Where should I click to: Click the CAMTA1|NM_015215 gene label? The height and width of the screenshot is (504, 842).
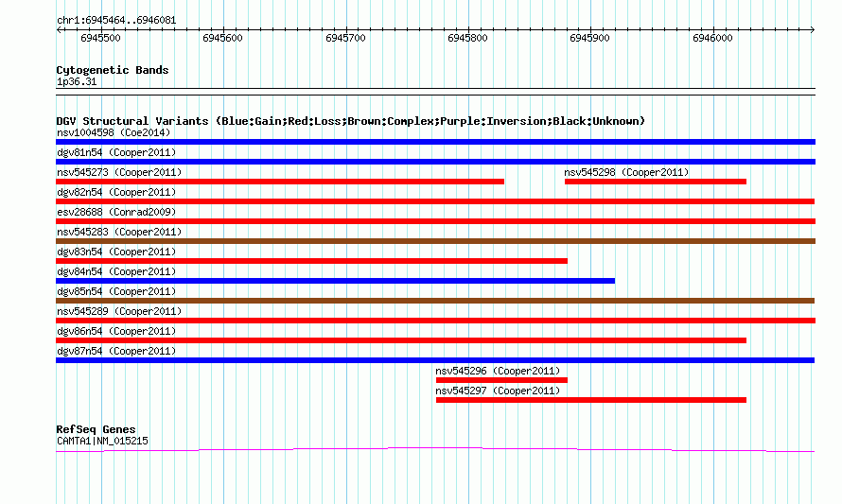[x=102, y=442]
